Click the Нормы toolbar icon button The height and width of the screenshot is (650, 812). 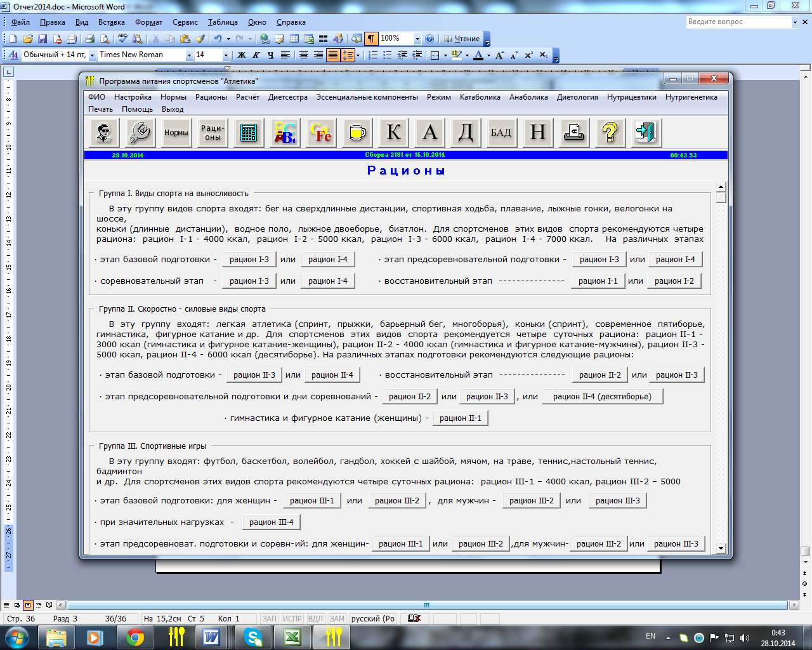tap(176, 133)
